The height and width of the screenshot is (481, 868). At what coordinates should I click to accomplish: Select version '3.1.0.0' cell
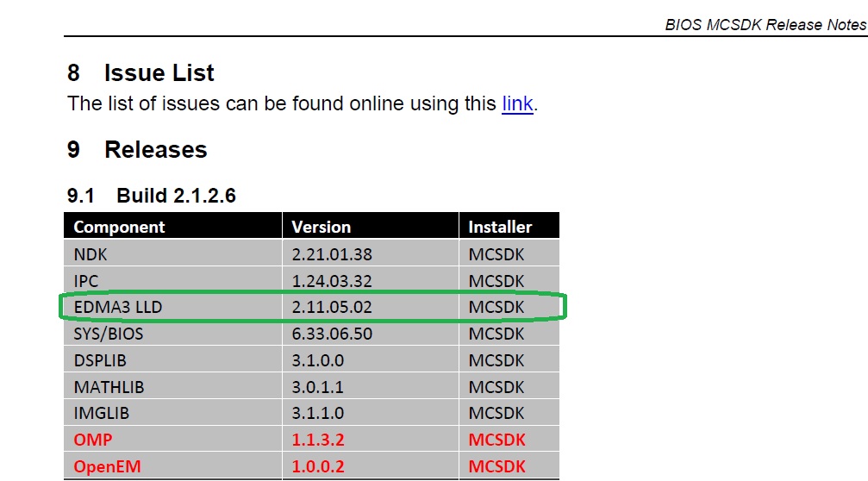[x=371, y=359]
